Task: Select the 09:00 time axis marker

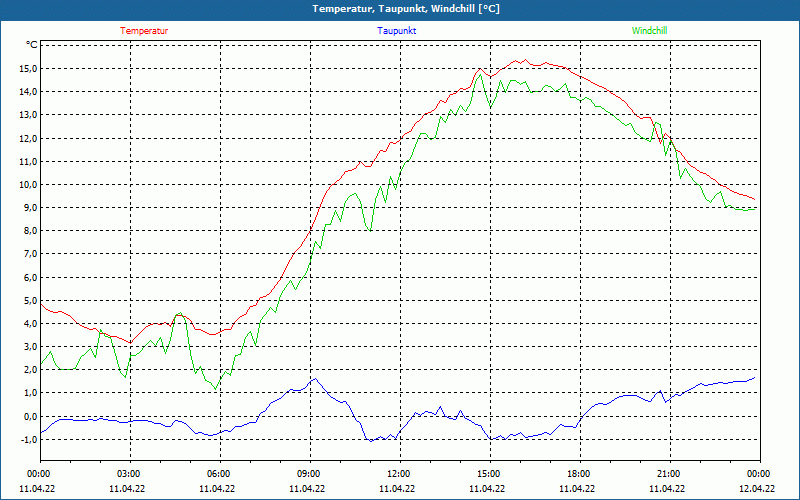Action: [x=308, y=474]
